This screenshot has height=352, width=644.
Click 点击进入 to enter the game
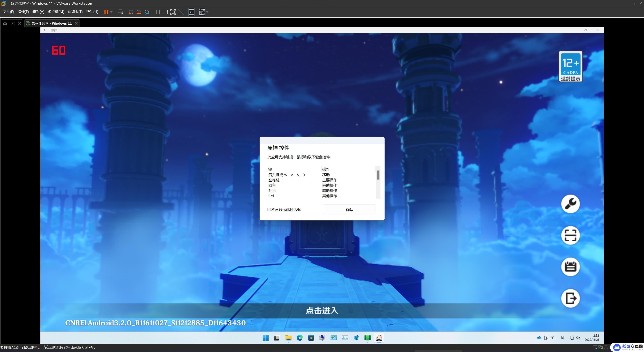(x=322, y=311)
